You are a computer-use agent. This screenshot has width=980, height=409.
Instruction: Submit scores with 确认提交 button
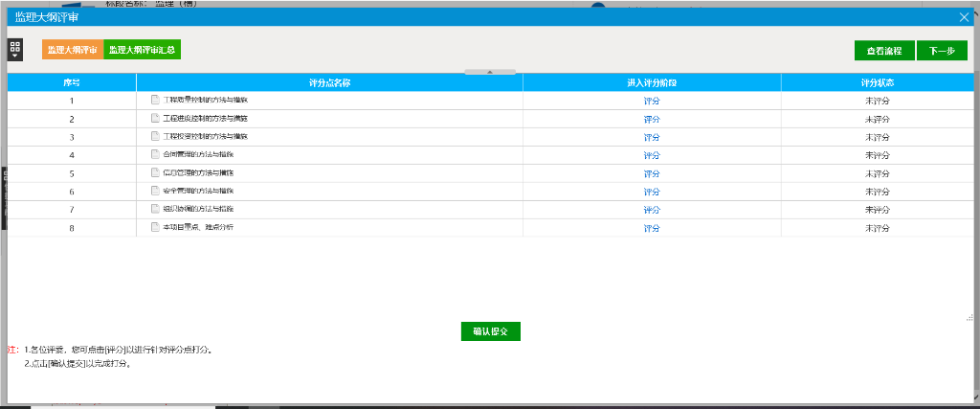tap(490, 331)
